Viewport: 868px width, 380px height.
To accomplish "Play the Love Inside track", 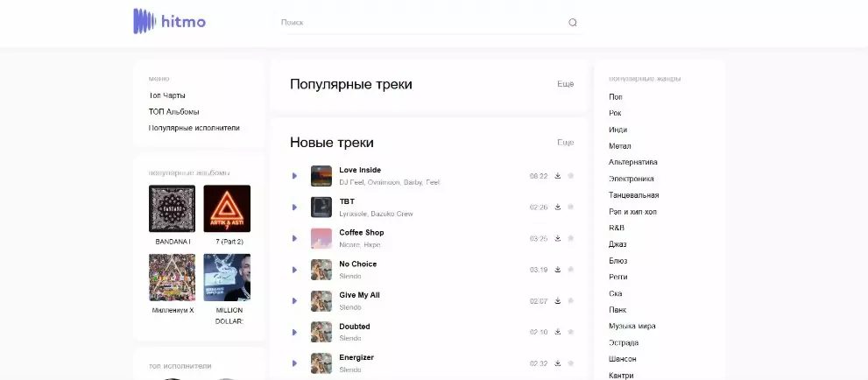I will point(294,176).
